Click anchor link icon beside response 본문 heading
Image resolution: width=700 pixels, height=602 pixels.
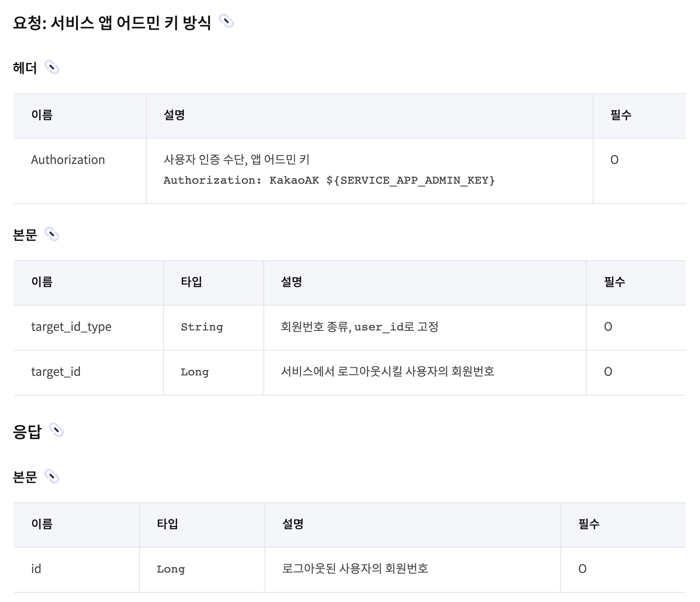tap(52, 476)
